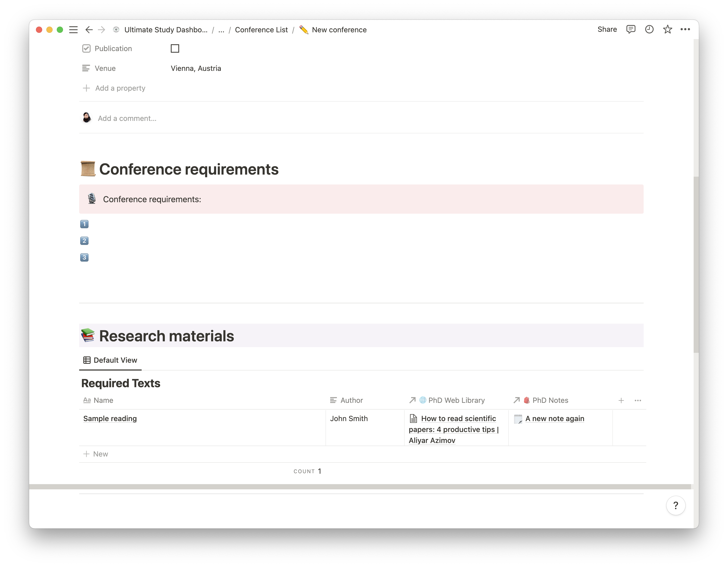The height and width of the screenshot is (567, 728).
Task: Click the vertical page scrollbar
Action: click(x=696, y=264)
